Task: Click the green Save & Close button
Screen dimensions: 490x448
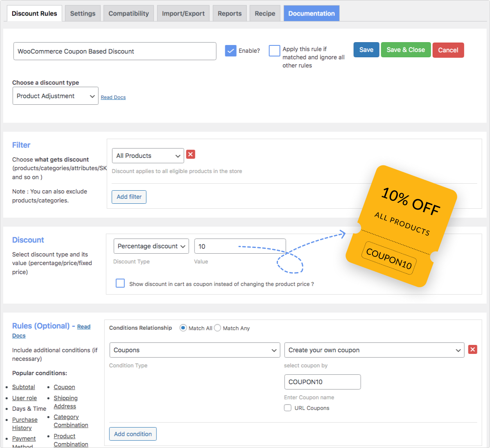Action: tap(406, 50)
